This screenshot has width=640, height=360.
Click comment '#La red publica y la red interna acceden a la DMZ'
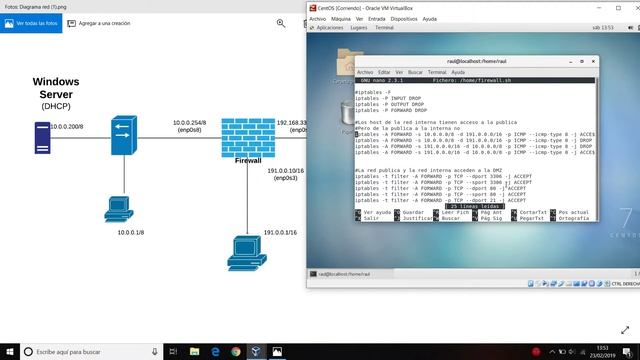point(429,170)
